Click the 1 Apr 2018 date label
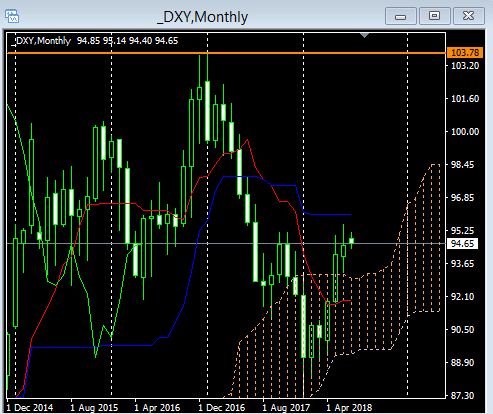Screen dimensions: 493x414 click(x=349, y=407)
